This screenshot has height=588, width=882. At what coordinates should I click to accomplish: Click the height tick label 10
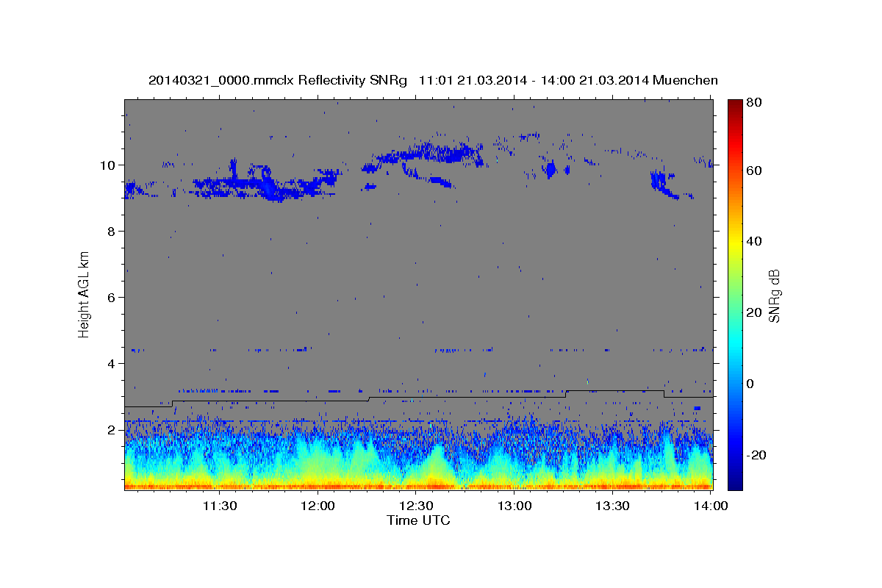pyautogui.click(x=109, y=165)
